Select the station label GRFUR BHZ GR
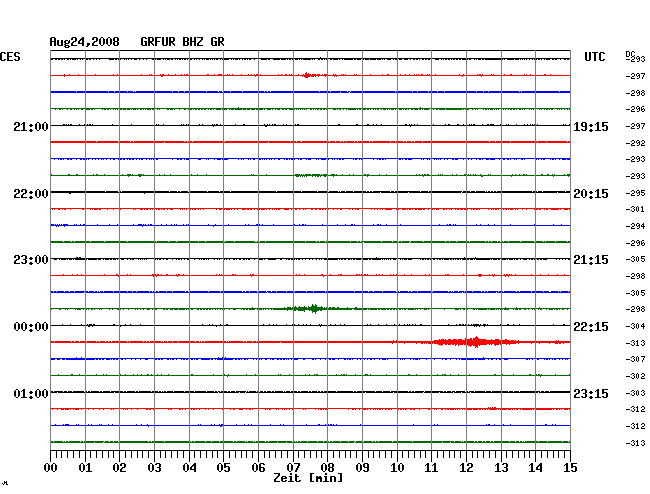 (x=182, y=42)
